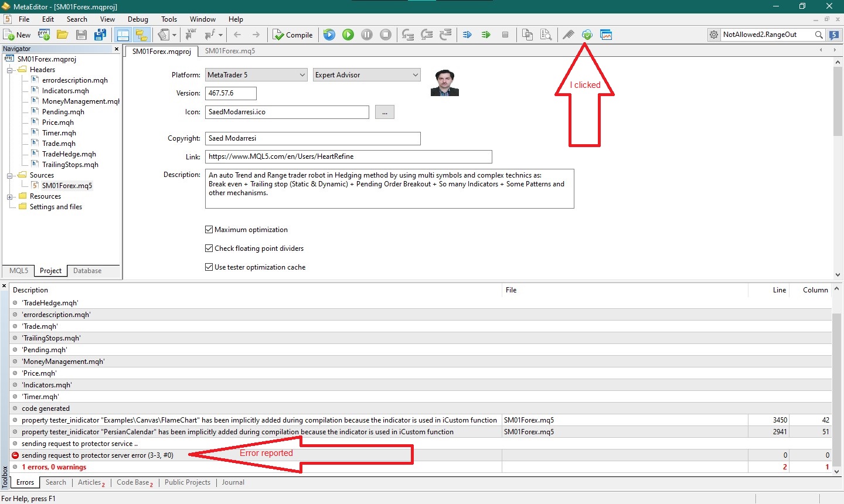
Task: Click the search magnifier icon
Action: 819,35
